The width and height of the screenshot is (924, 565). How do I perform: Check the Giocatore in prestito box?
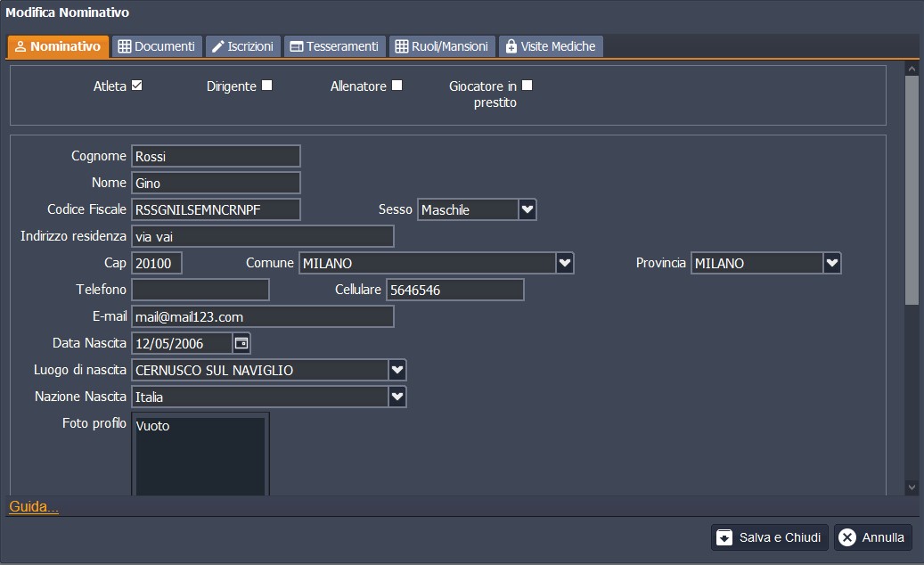527,86
